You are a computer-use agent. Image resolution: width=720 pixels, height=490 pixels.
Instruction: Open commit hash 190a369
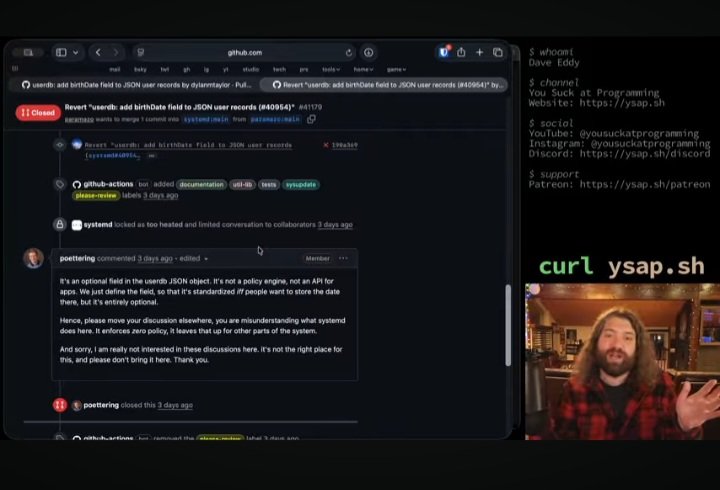[x=344, y=145]
